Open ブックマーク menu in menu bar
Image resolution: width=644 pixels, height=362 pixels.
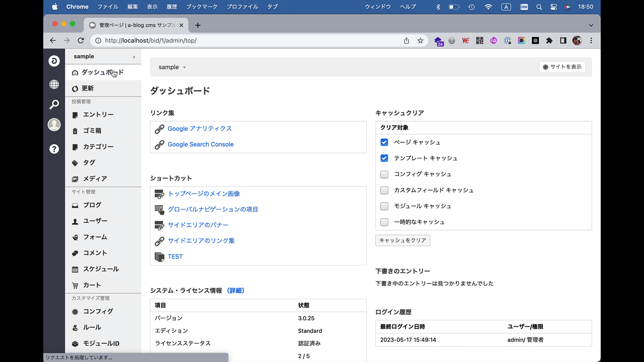[x=203, y=7]
